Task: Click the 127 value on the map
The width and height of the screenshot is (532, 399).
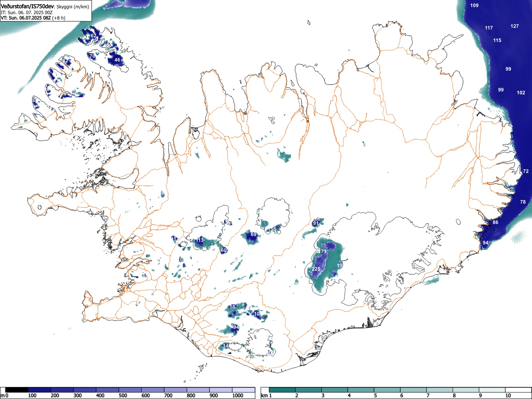Action: [x=515, y=26]
